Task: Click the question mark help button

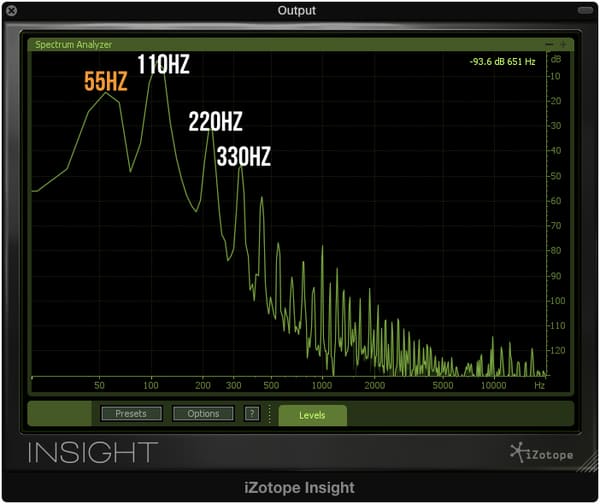Action: point(252,413)
